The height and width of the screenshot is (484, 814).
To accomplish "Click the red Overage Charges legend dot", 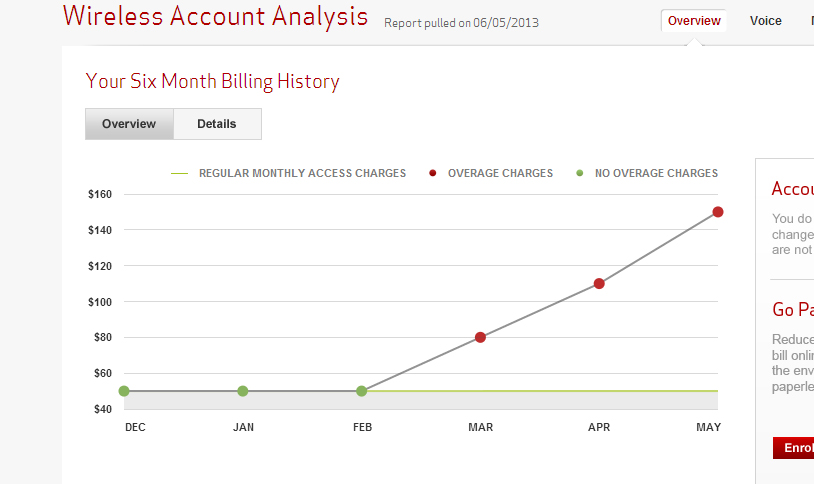I will pyautogui.click(x=433, y=173).
